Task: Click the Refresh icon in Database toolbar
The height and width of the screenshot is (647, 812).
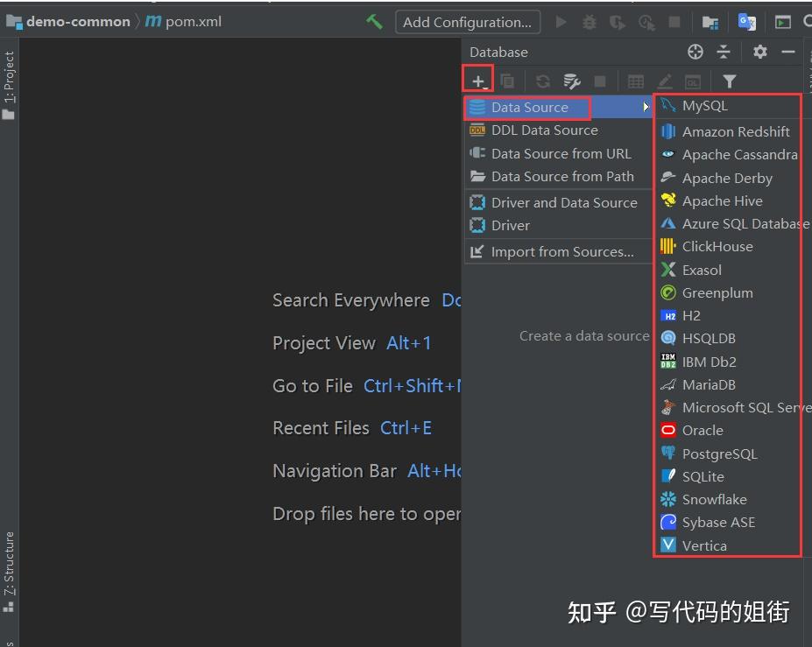Action: click(x=543, y=81)
